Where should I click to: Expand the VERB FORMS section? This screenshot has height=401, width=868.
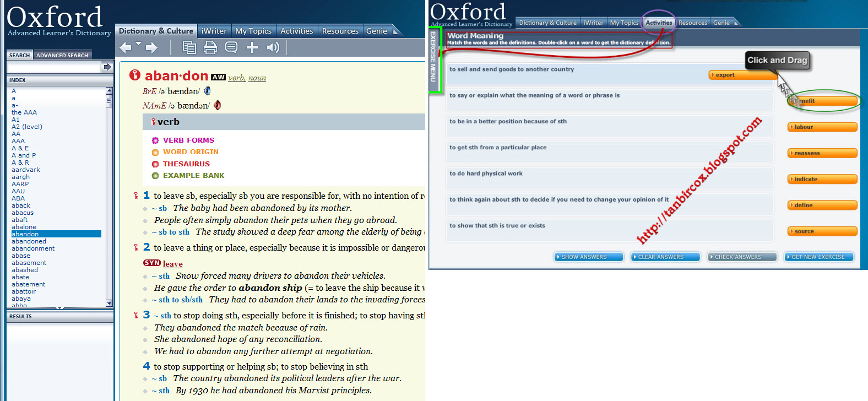click(x=188, y=140)
